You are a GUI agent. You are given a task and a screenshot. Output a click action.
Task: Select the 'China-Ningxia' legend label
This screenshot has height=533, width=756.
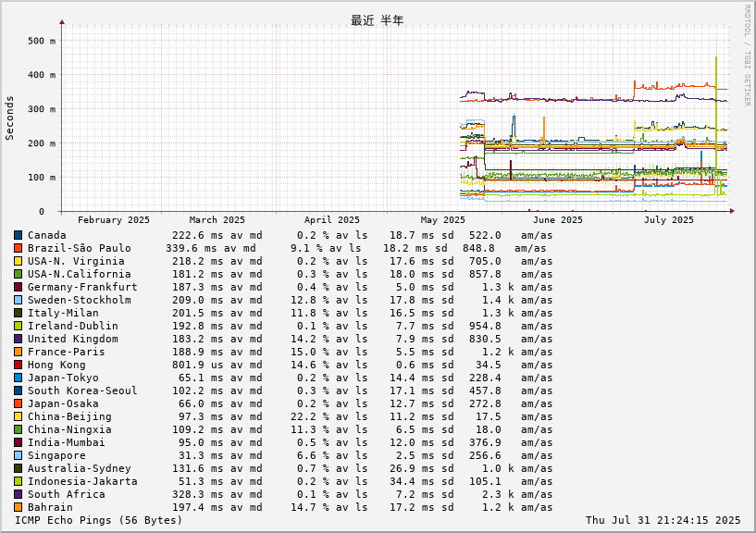(x=69, y=429)
